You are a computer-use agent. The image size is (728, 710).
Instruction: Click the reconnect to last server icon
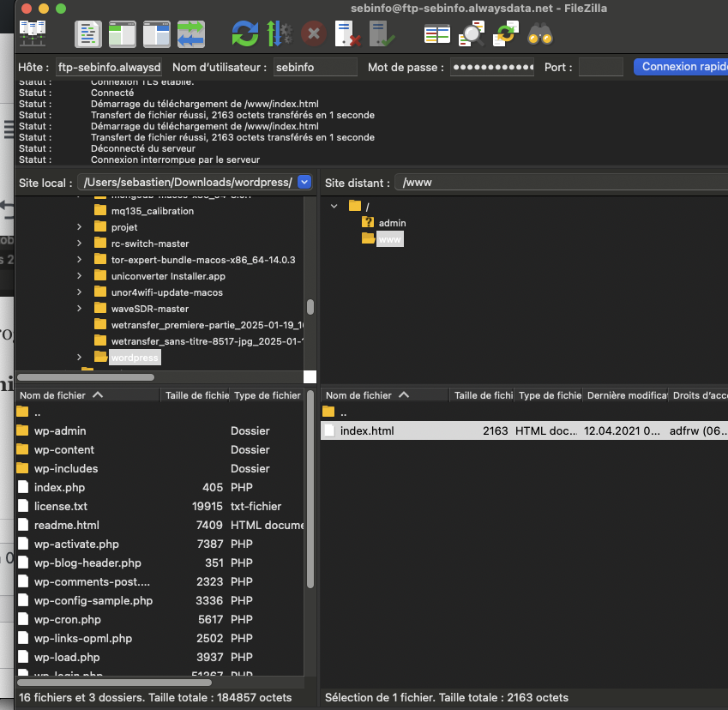click(382, 34)
